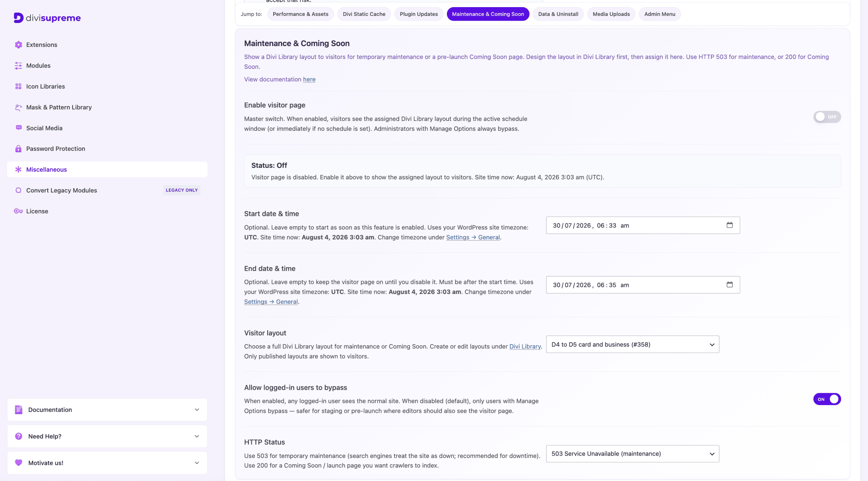Click the LEGACY ONLY badge
The image size is (868, 481).
coord(182,190)
